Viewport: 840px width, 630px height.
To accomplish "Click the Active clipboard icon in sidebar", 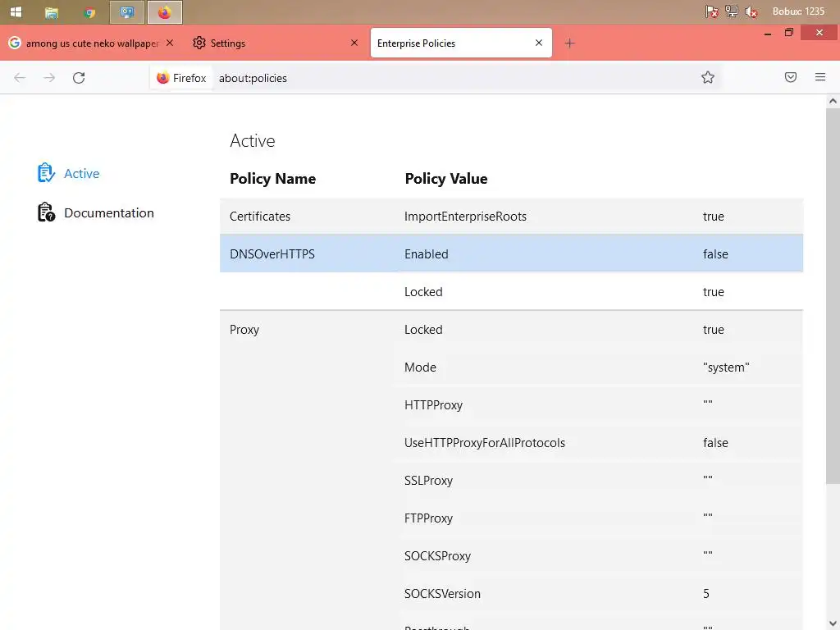I will (x=46, y=173).
